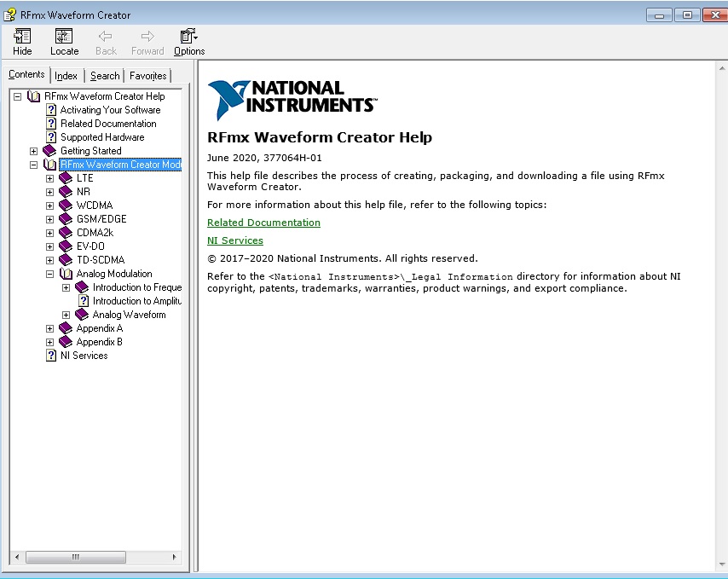Click the purple book icon for GSM/EDGE
728x579 pixels.
click(x=66, y=219)
